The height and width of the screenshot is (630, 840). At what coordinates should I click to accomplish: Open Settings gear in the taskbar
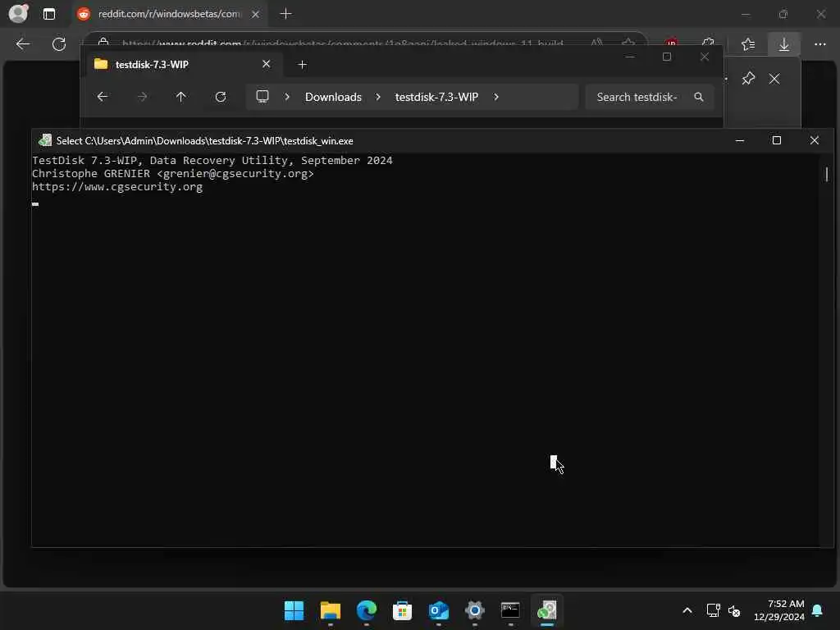(475, 610)
